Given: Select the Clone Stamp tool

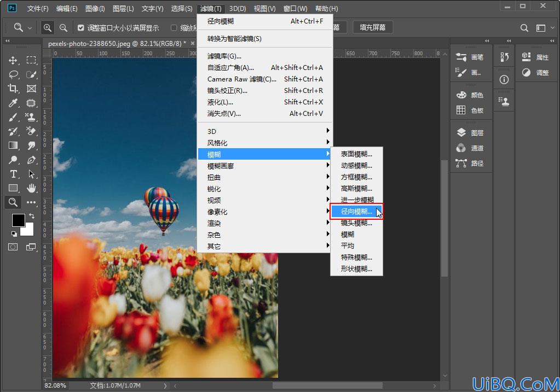Looking at the screenshot, I should coord(31,118).
